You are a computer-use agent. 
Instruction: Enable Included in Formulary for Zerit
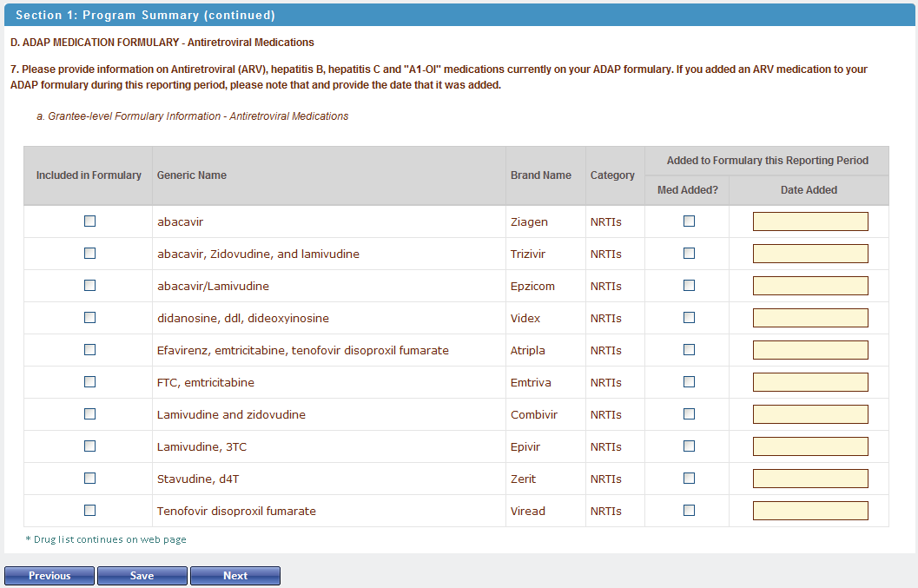[89, 479]
